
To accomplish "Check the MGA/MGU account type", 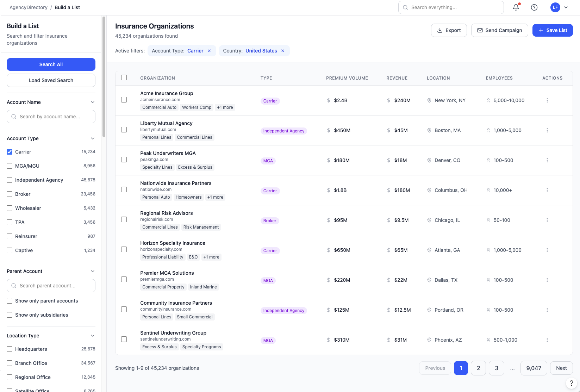I will tap(10, 166).
